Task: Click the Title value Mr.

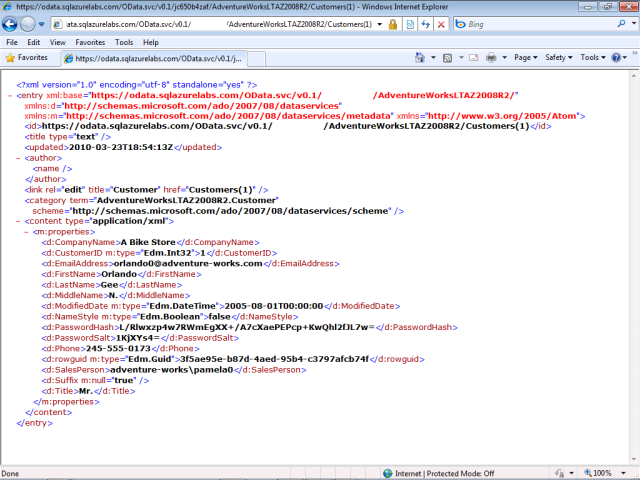Action: click(86, 391)
